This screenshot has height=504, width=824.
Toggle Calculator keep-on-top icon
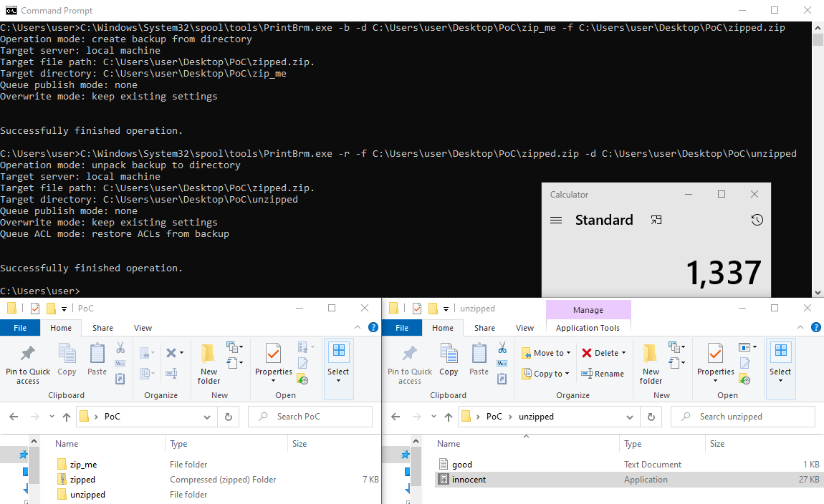(x=656, y=220)
